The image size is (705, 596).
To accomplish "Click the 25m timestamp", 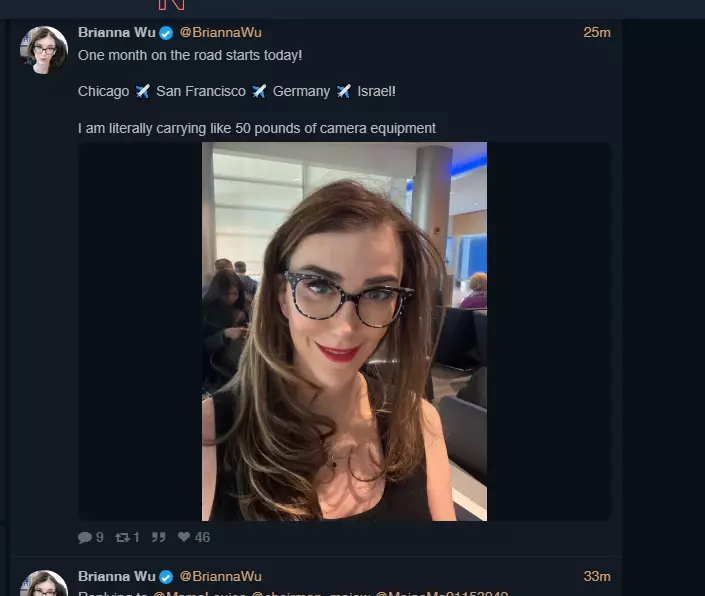I will click(x=597, y=32).
